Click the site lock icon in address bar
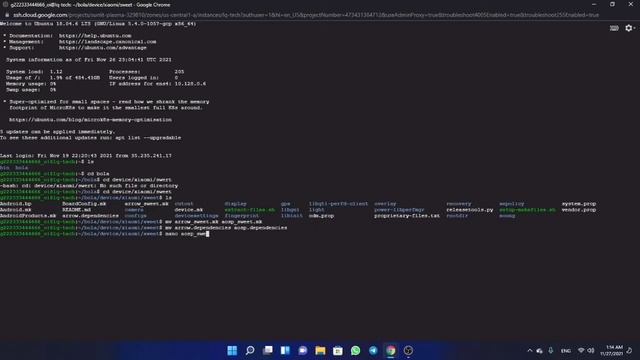The width and height of the screenshot is (640, 360). 7,15
